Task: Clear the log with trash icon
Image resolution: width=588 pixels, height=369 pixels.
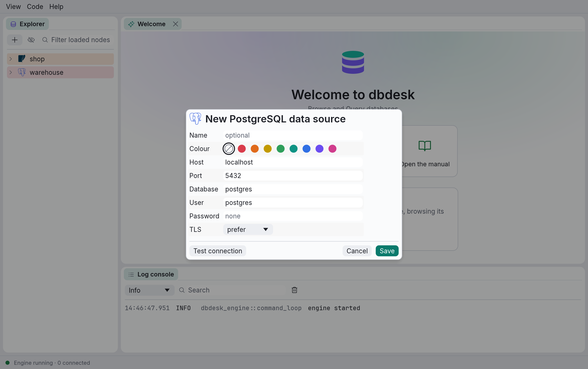Action: click(294, 290)
